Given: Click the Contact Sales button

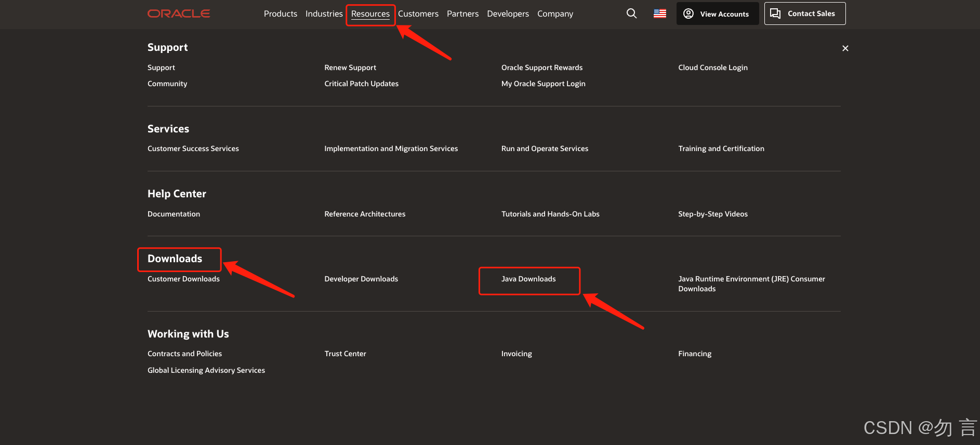Looking at the screenshot, I should 805,14.
